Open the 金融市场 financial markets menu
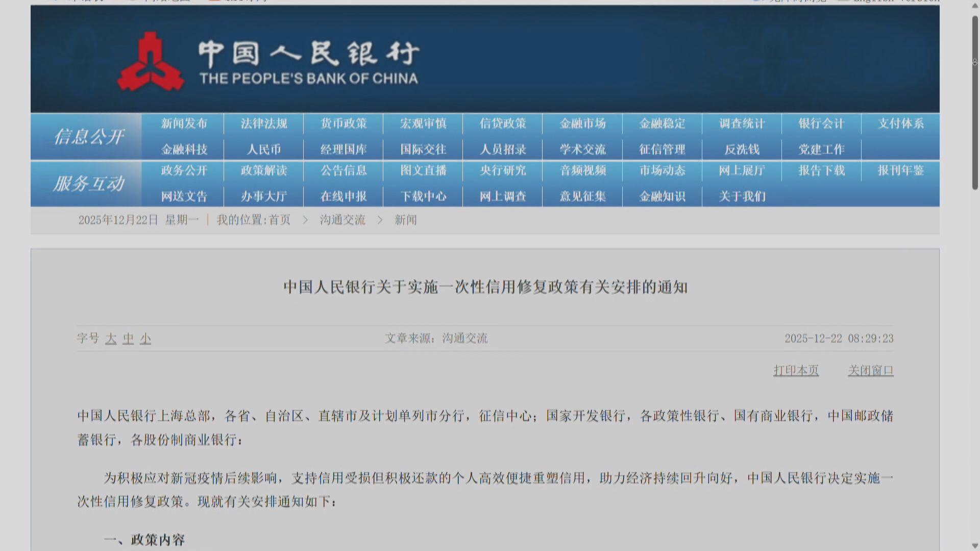Viewport: 980px width, 551px height. [582, 123]
